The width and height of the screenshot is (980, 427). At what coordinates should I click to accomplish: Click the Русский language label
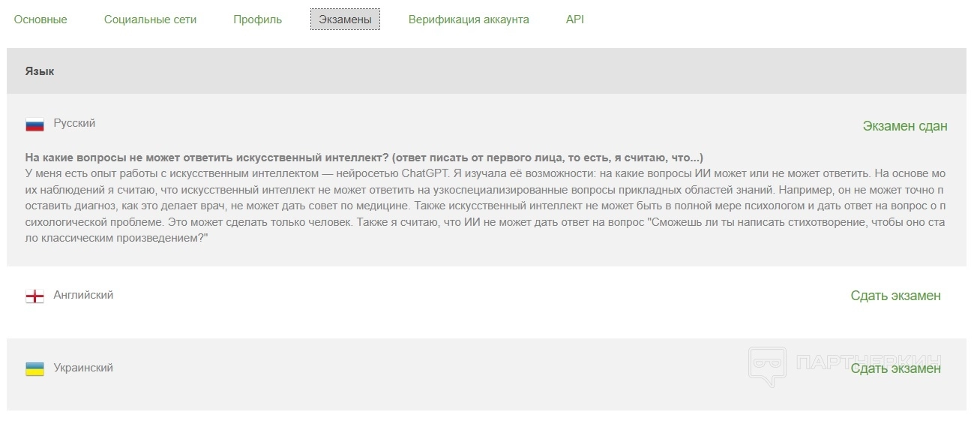coord(74,123)
